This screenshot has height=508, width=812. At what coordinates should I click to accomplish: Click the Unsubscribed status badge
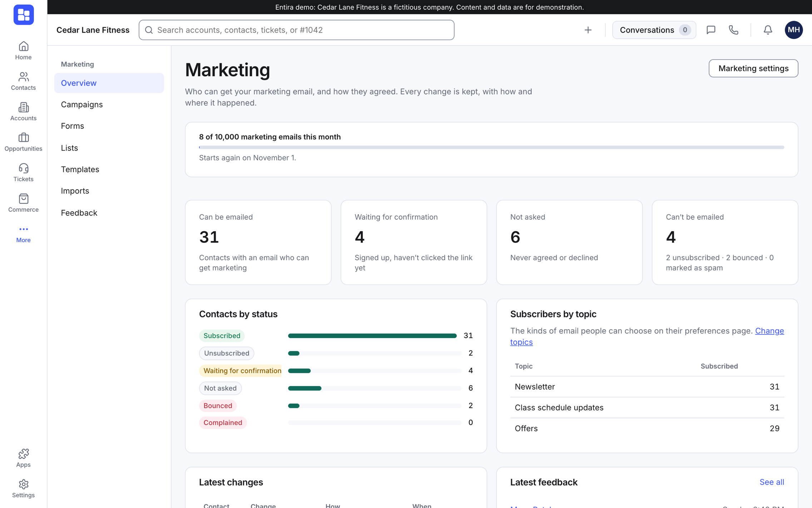click(x=227, y=353)
